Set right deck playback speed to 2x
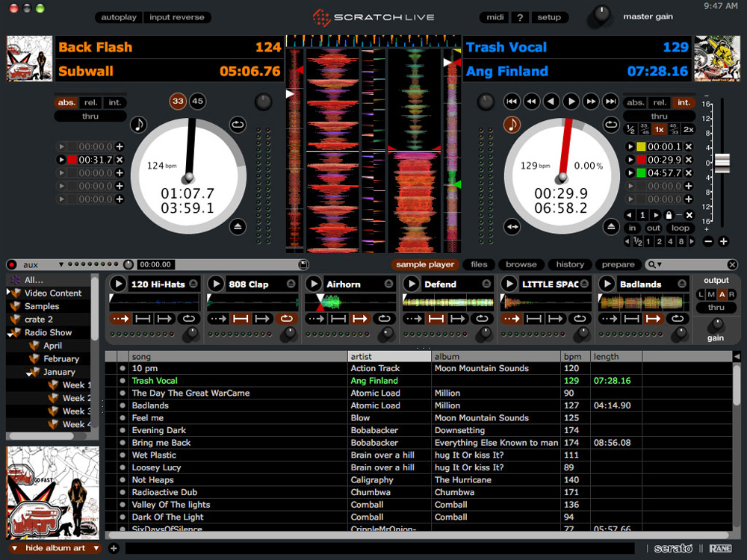The image size is (747, 560). tap(689, 129)
